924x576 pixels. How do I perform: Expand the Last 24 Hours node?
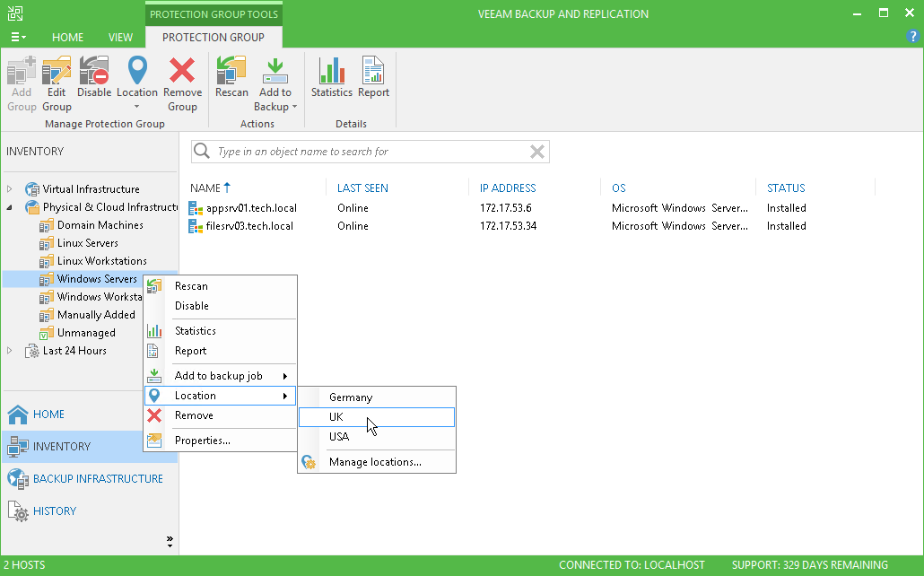(10, 351)
